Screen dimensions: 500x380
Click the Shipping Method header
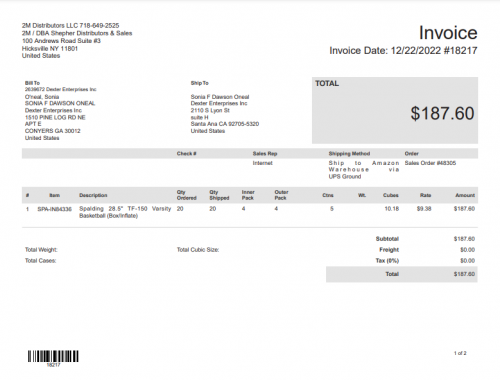click(x=349, y=153)
